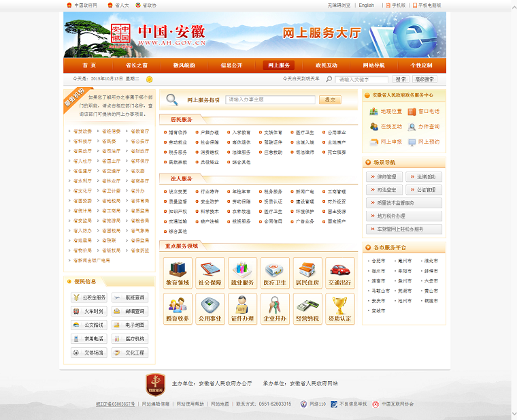Open the 信息公开 navigation menu item
The image size is (517, 420).
coord(231,65)
